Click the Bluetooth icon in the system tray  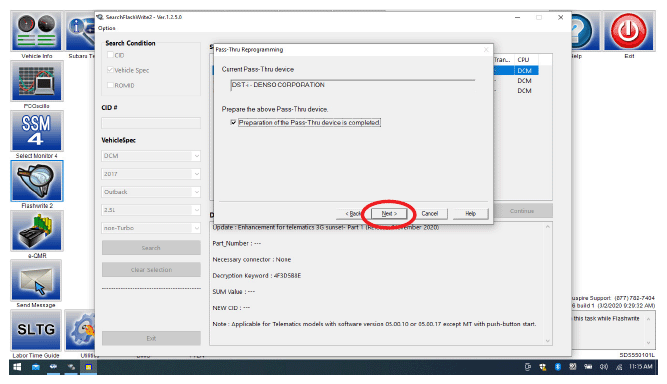(x=558, y=367)
